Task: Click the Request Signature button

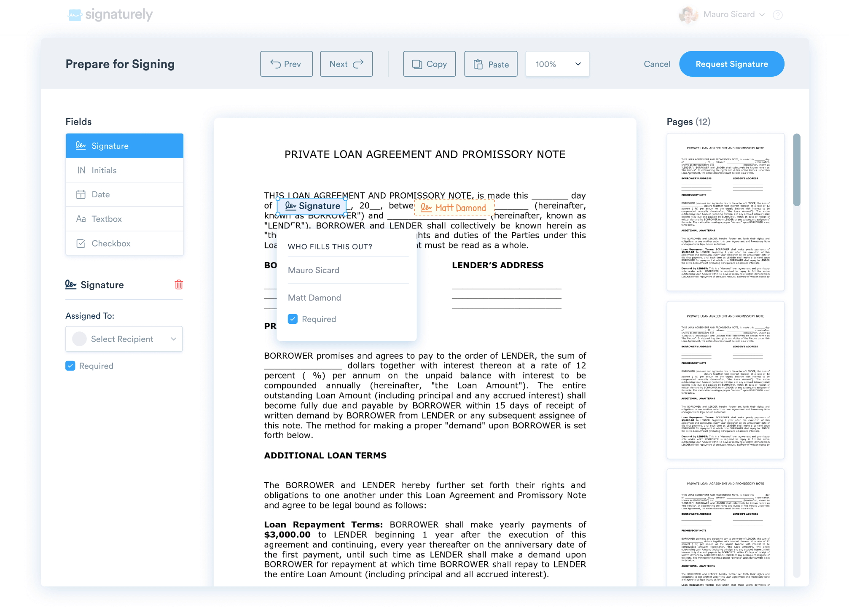Action: pos(732,64)
